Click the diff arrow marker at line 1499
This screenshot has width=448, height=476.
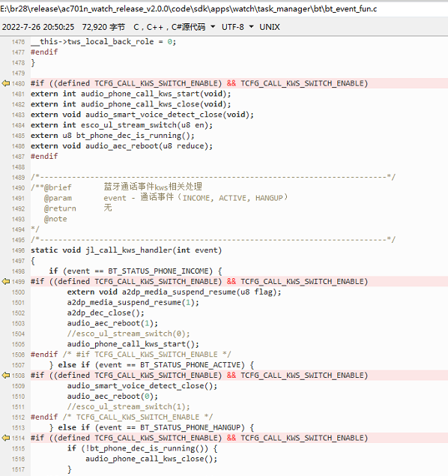(6, 281)
